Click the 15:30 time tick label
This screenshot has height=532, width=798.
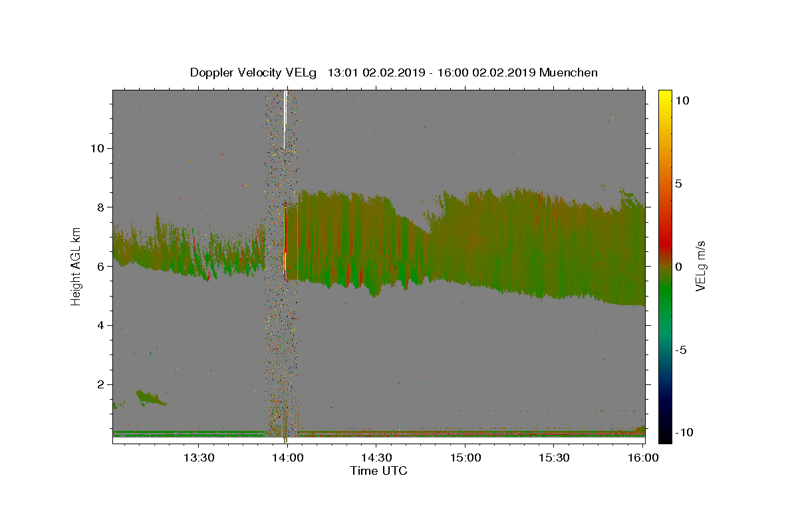(554, 458)
